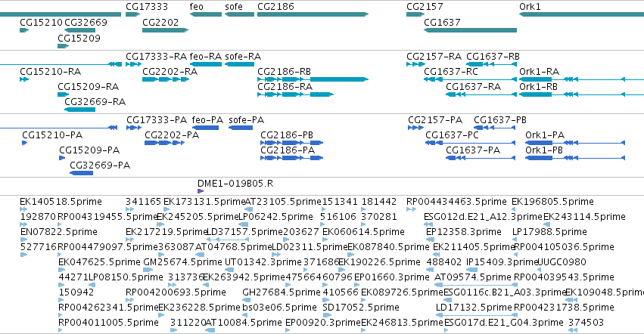Image resolution: width=644 pixels, height=334 pixels.
Task: Click protein CG2186-PB label
Action: [287, 135]
